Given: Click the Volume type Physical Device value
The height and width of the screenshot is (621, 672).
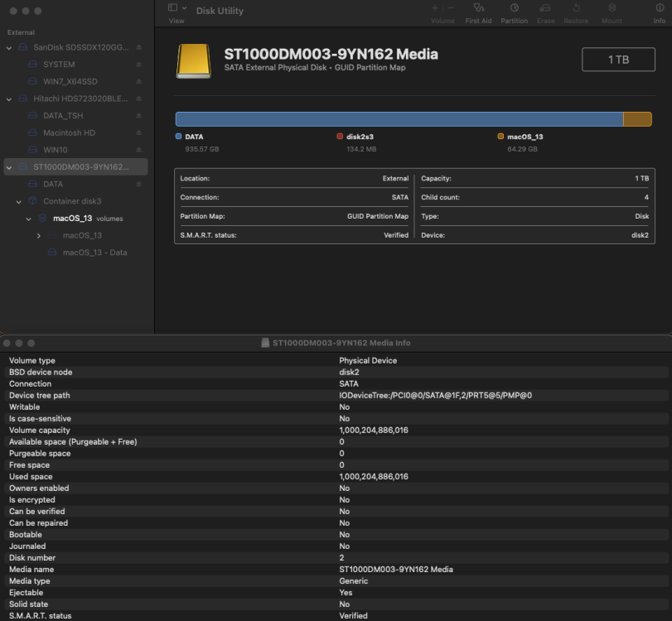Looking at the screenshot, I should [368, 361].
